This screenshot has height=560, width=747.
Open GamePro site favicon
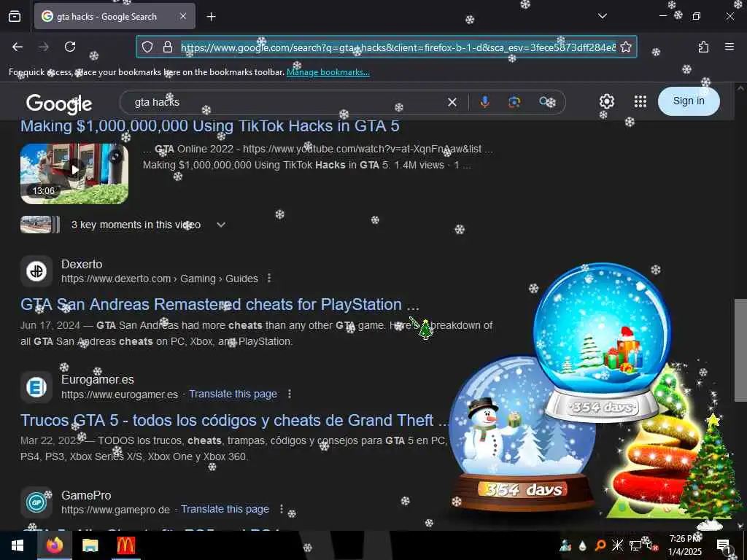[x=36, y=502]
